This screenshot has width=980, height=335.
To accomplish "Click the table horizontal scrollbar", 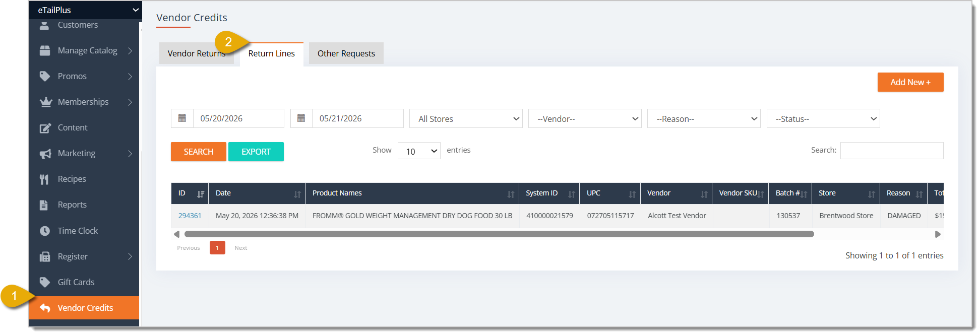I will click(499, 234).
